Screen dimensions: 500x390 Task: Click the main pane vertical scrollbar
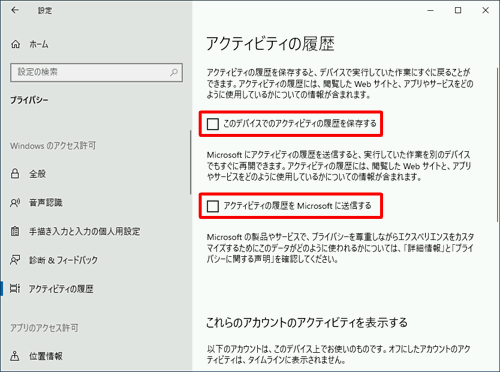click(x=498, y=145)
